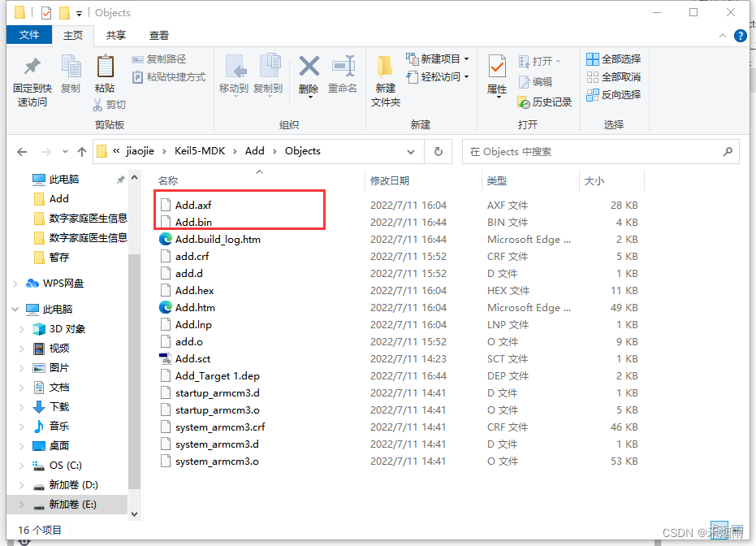The image size is (756, 546).
Task: Select the Add.axf file
Action: coord(193,205)
